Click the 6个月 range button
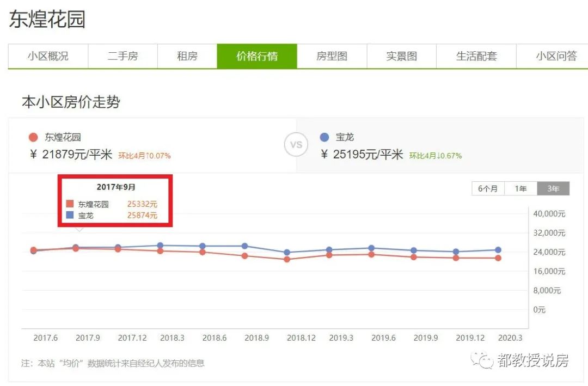Screen dimensions: 588x386 click(x=488, y=188)
